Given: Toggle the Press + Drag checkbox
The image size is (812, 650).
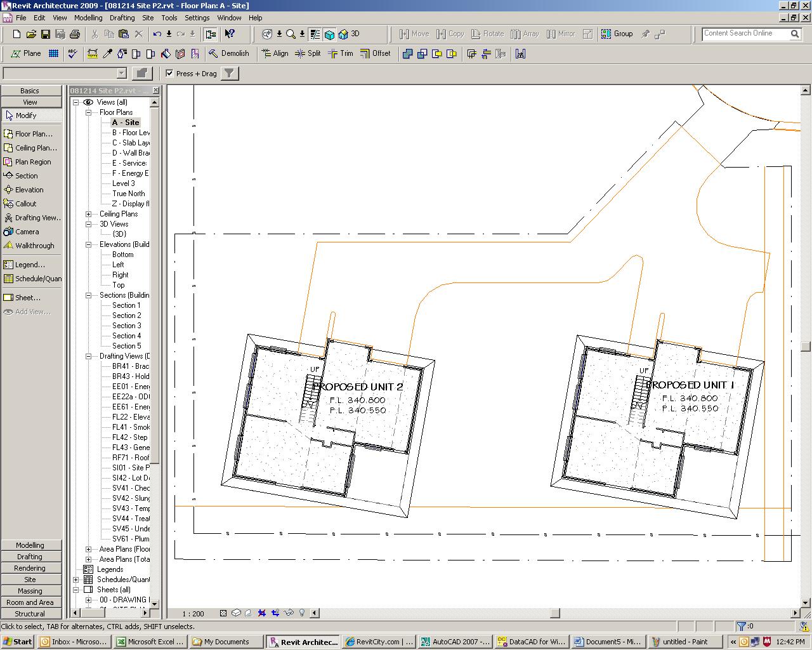Looking at the screenshot, I should click(169, 74).
